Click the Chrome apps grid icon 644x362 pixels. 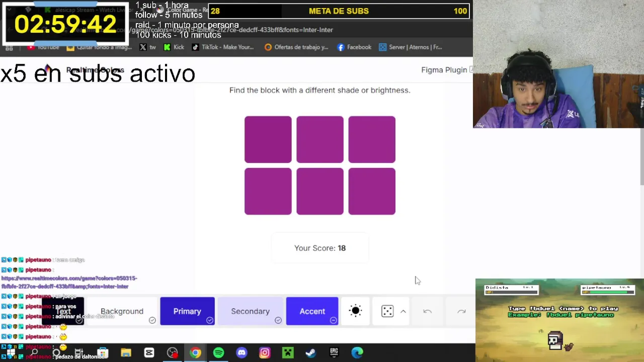pos(9,48)
